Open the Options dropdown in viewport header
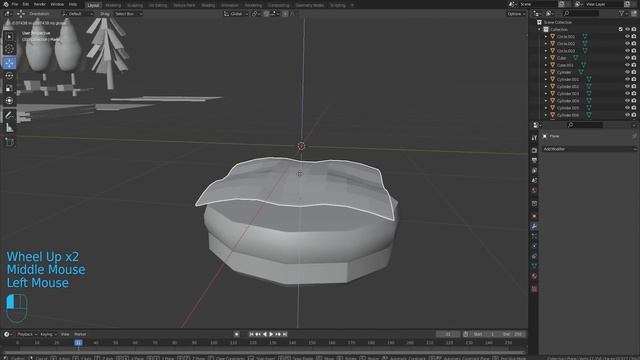This screenshot has height=360, width=640. pyautogui.click(x=516, y=13)
